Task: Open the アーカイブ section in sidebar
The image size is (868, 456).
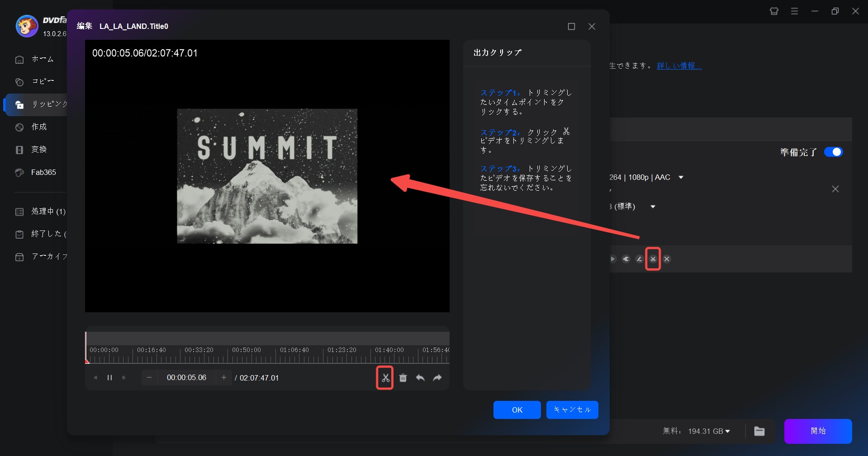Action: pyautogui.click(x=41, y=257)
